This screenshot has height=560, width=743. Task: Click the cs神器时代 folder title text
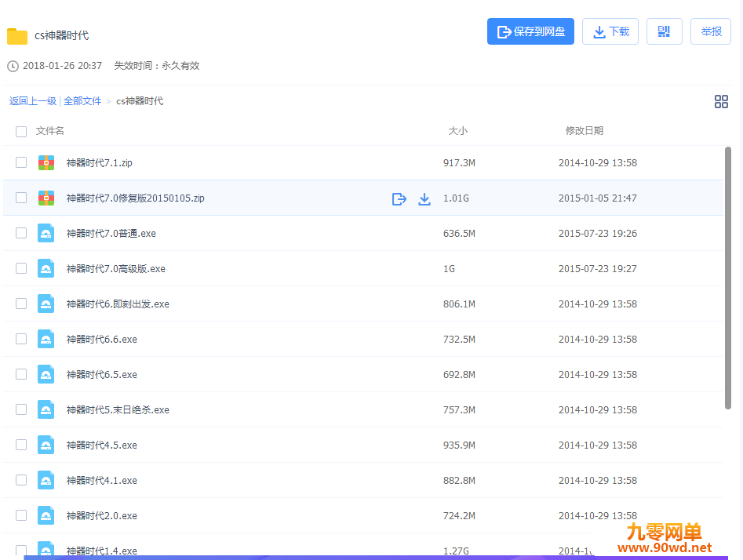(x=62, y=36)
